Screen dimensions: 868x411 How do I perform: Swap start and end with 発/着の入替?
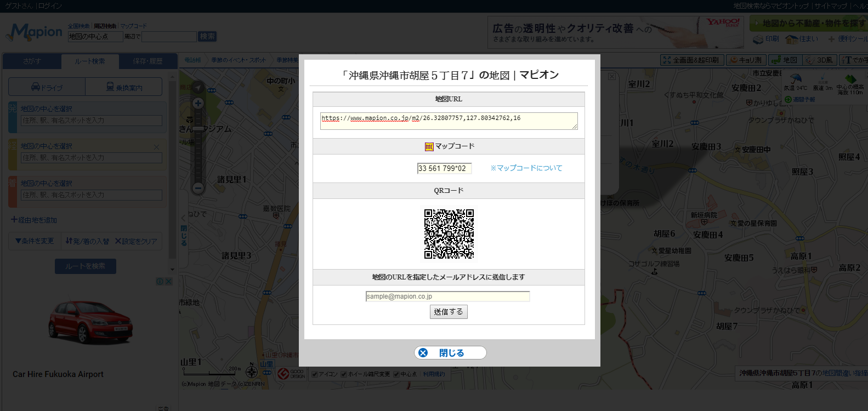tap(87, 241)
